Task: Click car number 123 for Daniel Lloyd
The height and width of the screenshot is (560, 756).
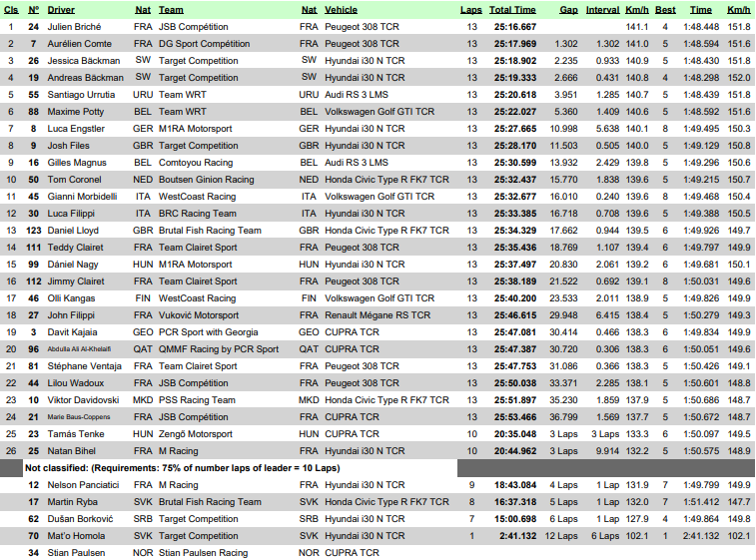Action: (x=33, y=230)
